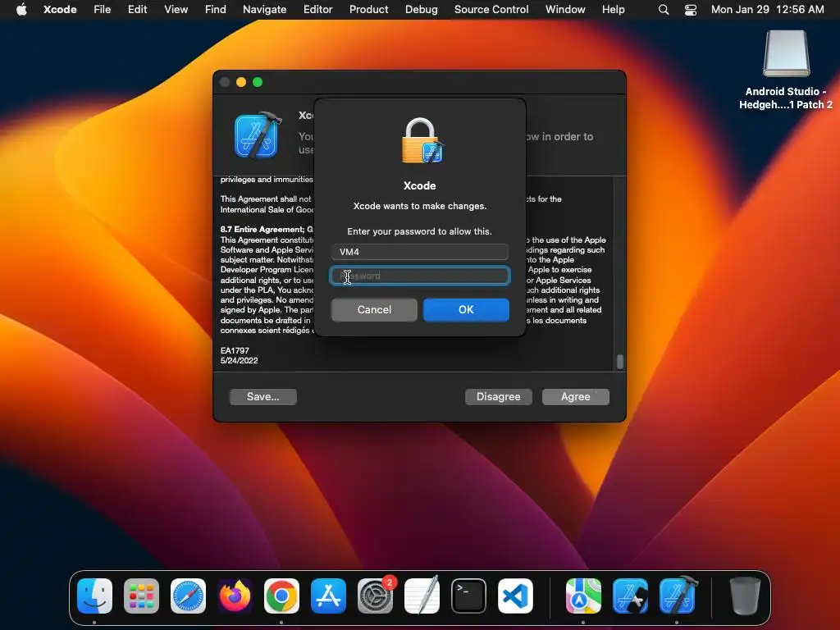This screenshot has height=630, width=840.
Task: Open the Edit menu
Action: [x=137, y=9]
